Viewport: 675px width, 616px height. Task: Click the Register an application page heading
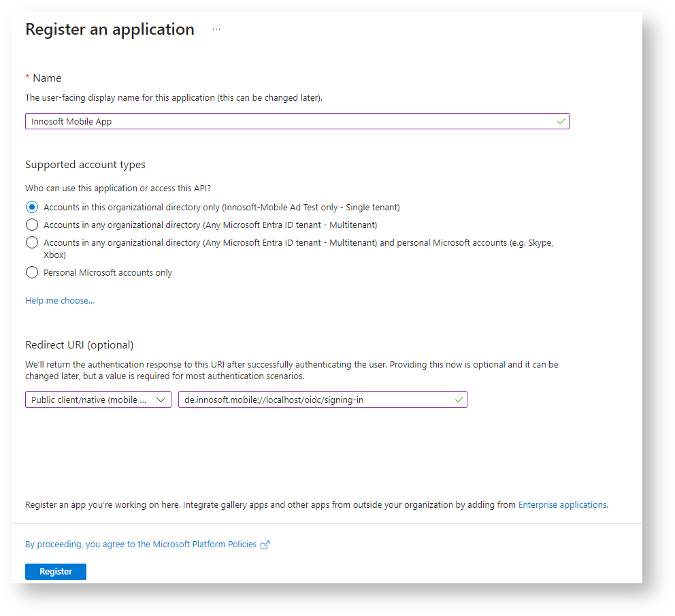point(110,30)
